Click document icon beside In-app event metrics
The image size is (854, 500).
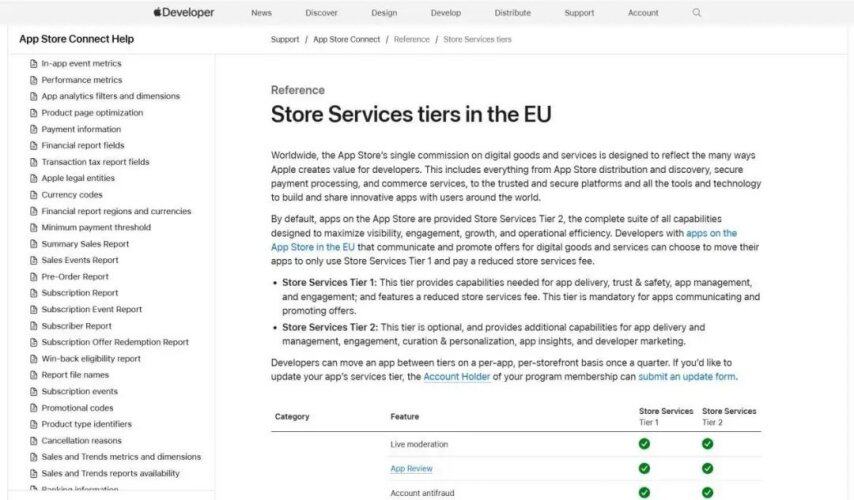(x=34, y=64)
